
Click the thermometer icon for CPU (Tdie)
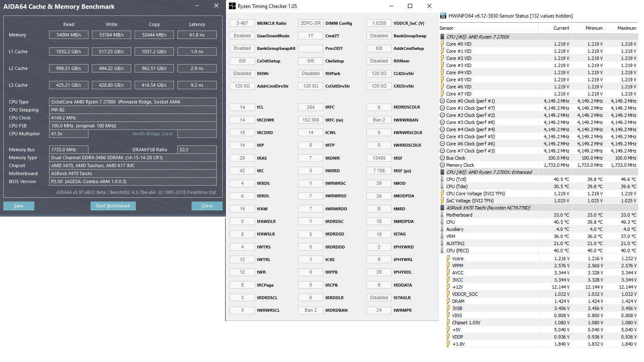(x=442, y=186)
